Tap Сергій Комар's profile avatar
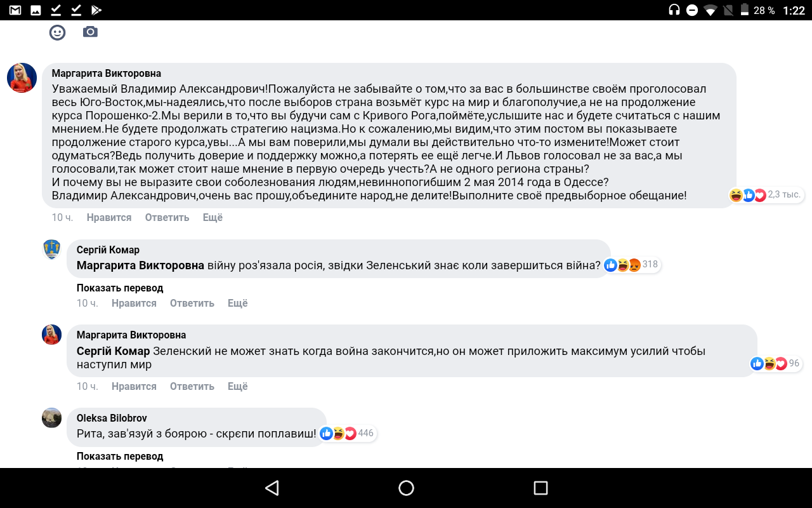Image resolution: width=812 pixels, height=508 pixels. (x=51, y=250)
